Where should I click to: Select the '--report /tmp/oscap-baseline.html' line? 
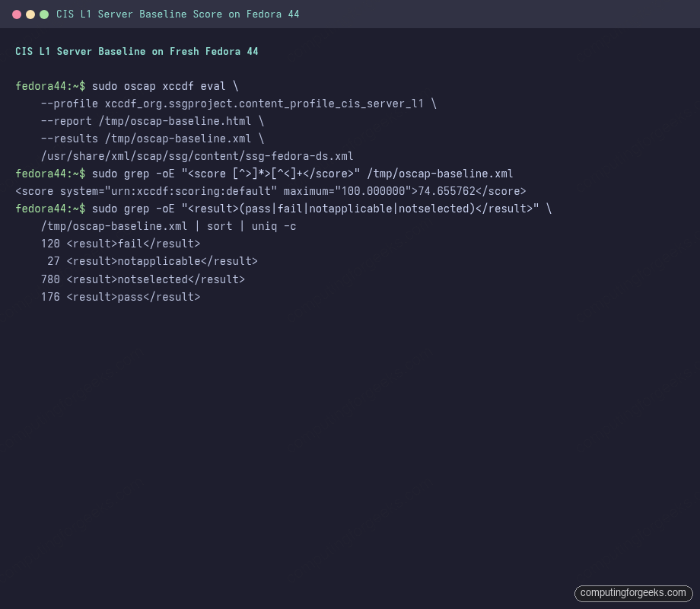pyautogui.click(x=152, y=121)
